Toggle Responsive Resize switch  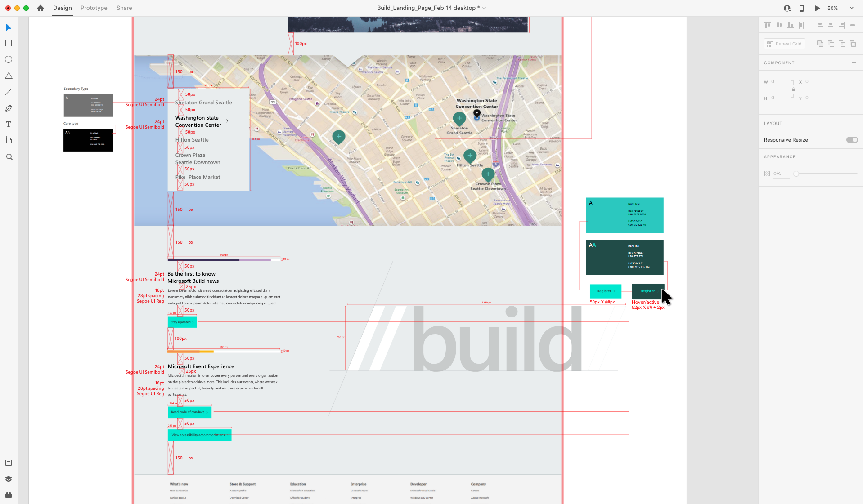pos(852,140)
